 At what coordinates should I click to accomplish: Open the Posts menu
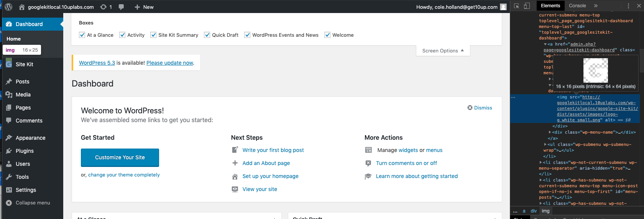pos(33,82)
